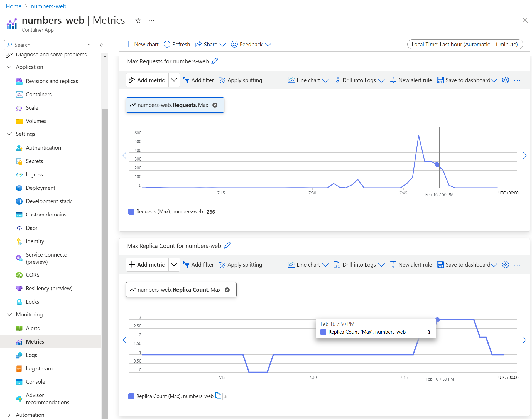Collapse the sidebar with the double chevron
The height and width of the screenshot is (419, 532).
point(102,45)
